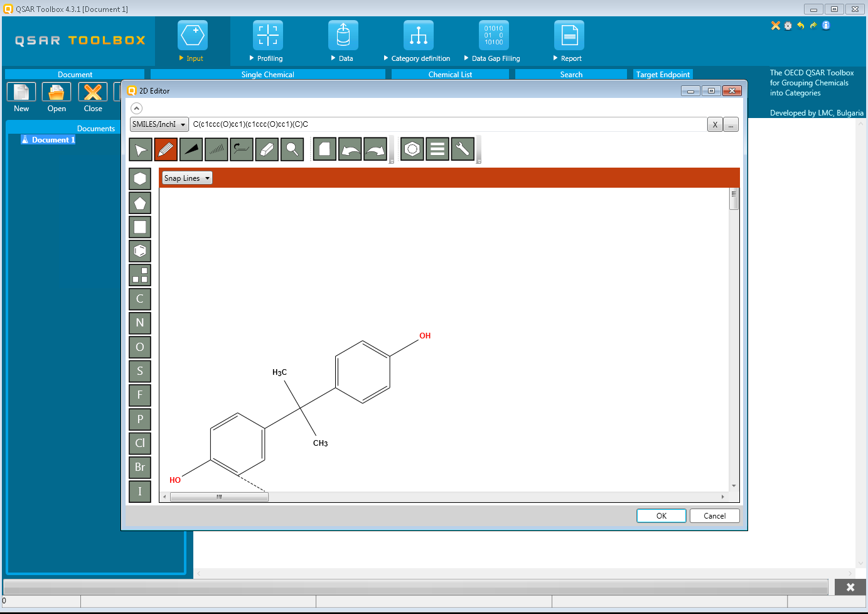Click OK in the 2D Editor

point(662,515)
